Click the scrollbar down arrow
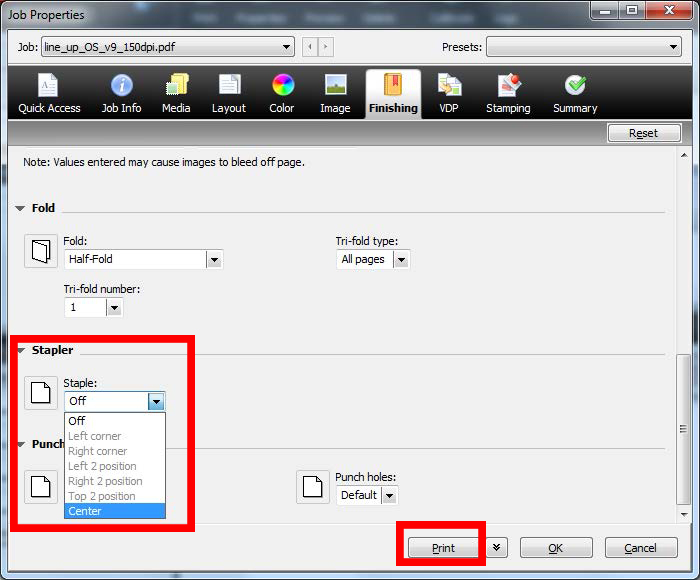 [x=684, y=514]
